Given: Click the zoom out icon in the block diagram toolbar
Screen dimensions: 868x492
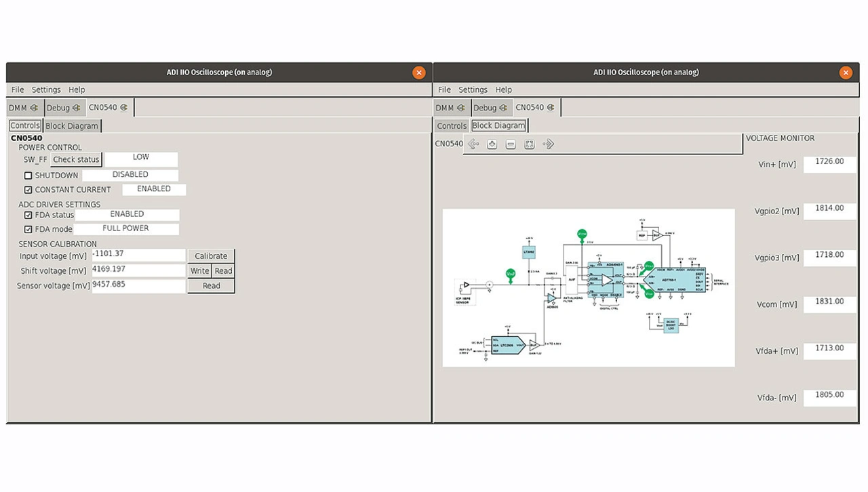Looking at the screenshot, I should [511, 144].
